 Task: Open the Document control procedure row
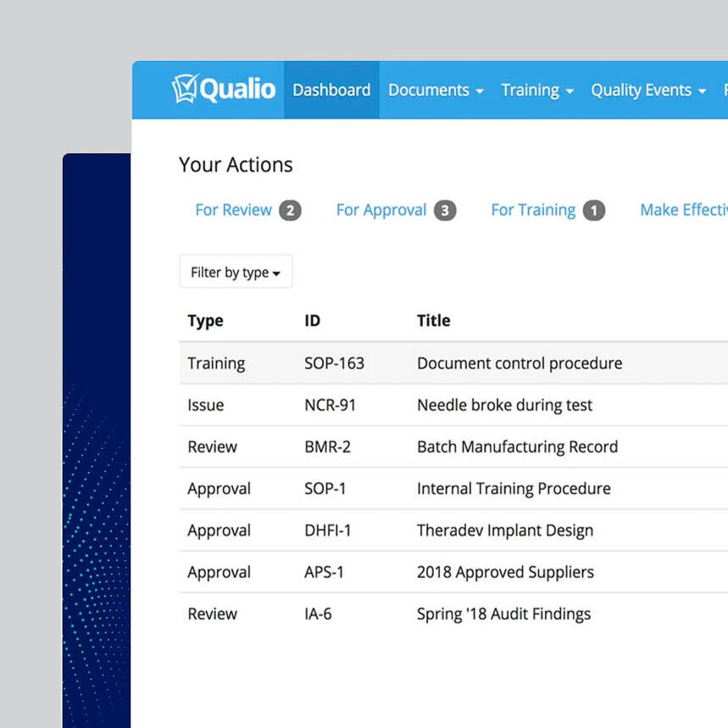tap(519, 364)
